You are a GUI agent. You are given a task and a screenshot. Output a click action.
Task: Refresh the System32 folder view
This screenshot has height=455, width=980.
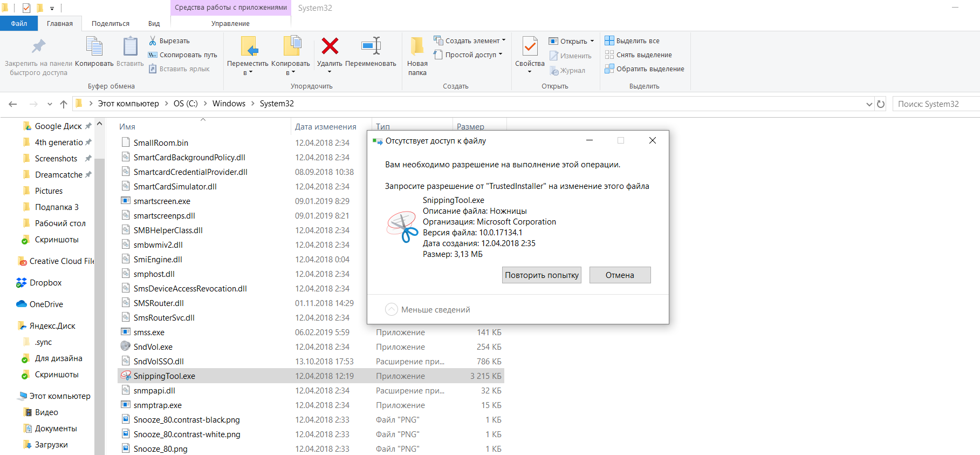(881, 104)
